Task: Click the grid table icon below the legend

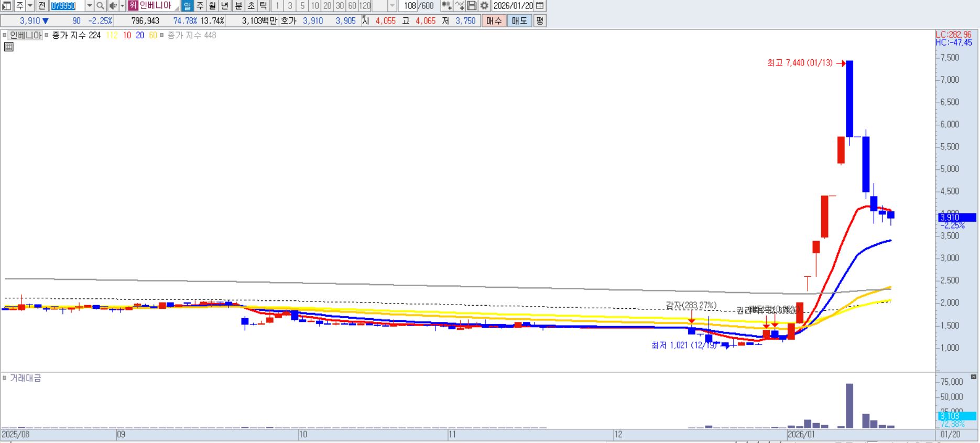Action: coord(8,47)
